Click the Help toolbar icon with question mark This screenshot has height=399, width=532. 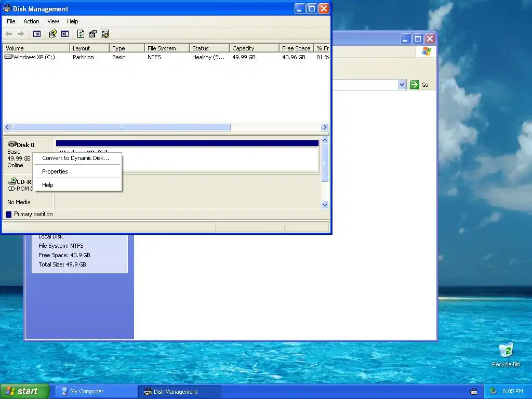[52, 34]
